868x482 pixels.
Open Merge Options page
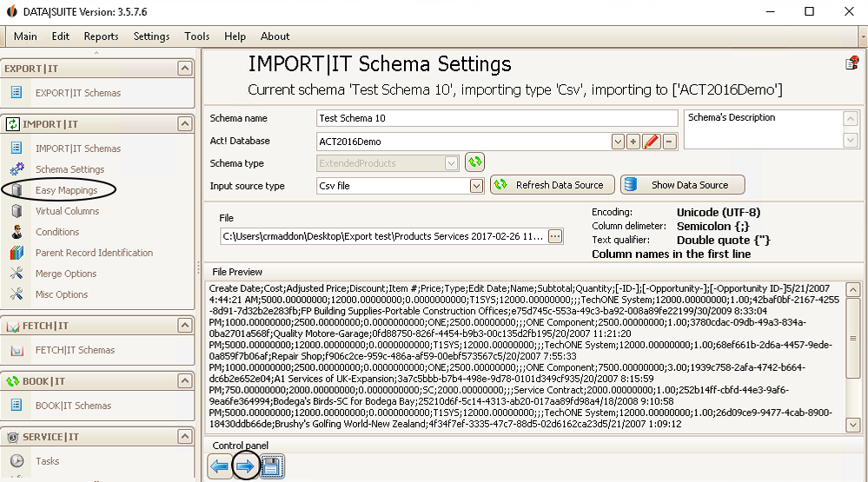(66, 274)
